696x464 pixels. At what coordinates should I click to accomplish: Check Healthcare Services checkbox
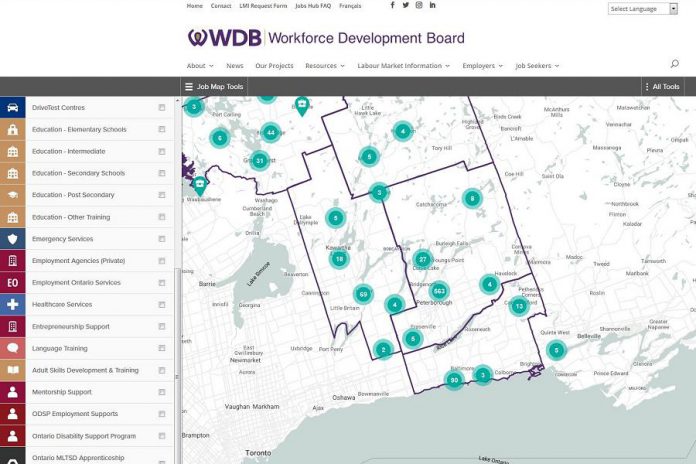[162, 305]
